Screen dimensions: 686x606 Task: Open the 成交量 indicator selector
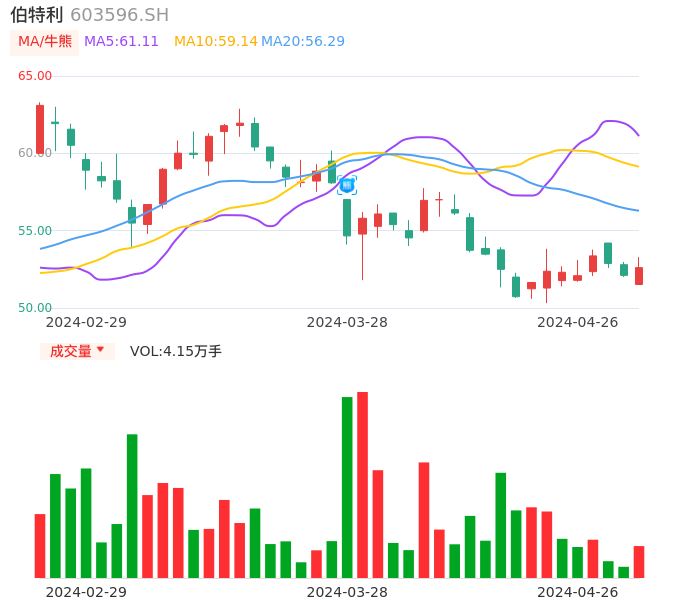pyautogui.click(x=71, y=351)
